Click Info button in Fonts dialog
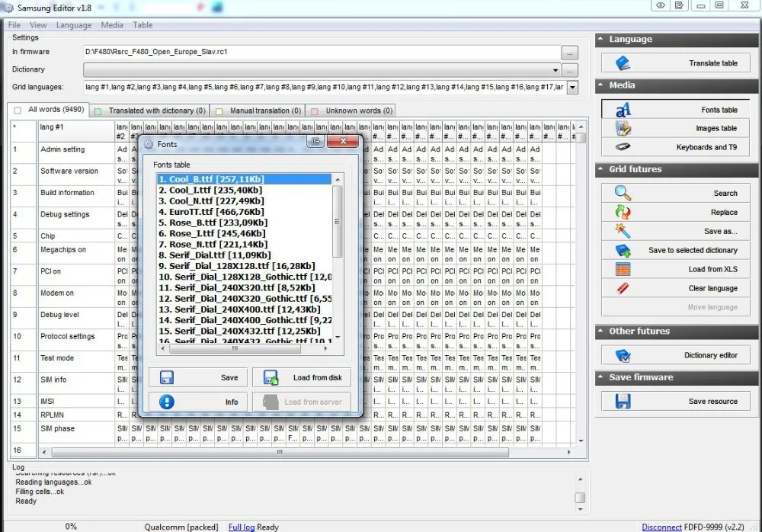Viewport: 762px width, 532px height. point(198,402)
